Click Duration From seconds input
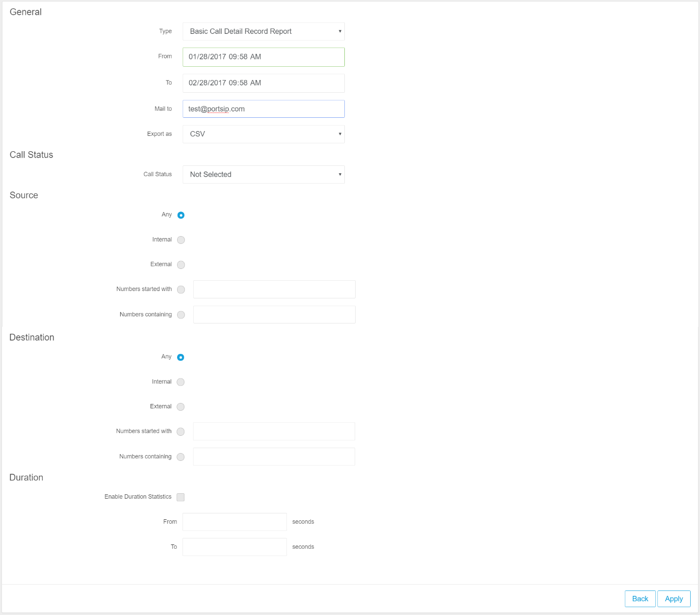Viewport: 700px width, 615px height. 234,522
